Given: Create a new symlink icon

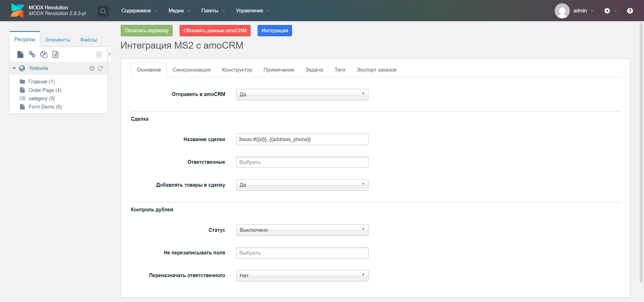Looking at the screenshot, I should pos(44,54).
